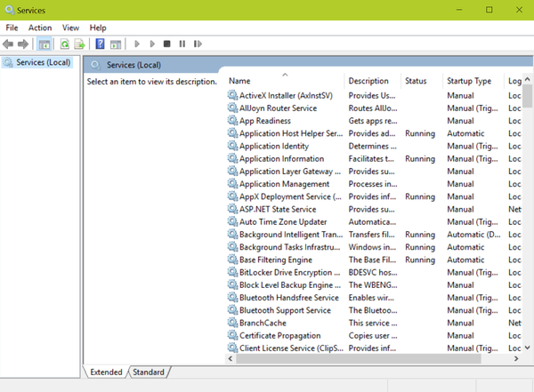Screen dimensions: 534x392
Task: Select the Application Layer Gateway service
Action: (374, 171)
